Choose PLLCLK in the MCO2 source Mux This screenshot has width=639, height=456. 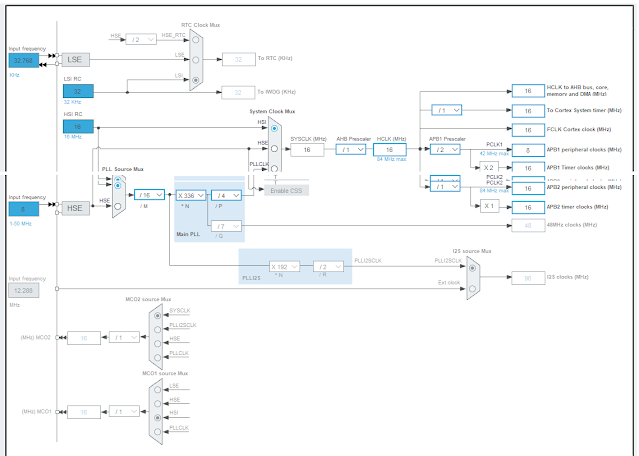point(158,358)
